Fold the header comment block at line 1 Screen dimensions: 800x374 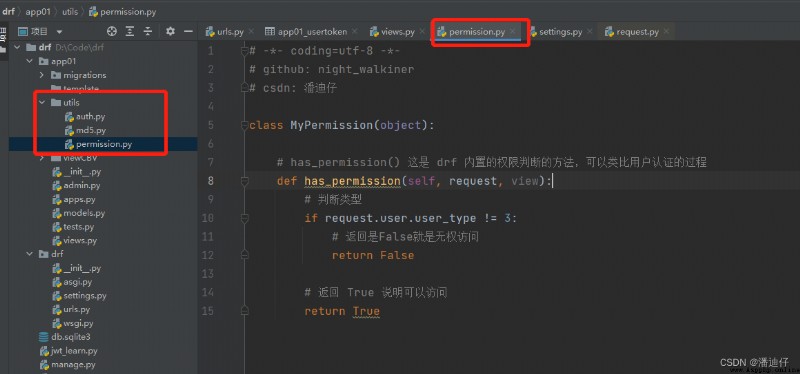pos(244,51)
